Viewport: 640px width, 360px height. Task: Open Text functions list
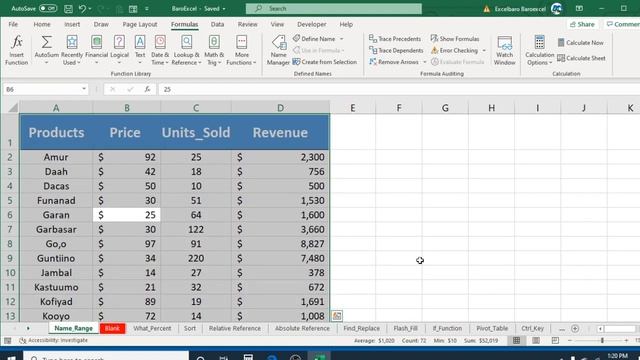[140, 50]
